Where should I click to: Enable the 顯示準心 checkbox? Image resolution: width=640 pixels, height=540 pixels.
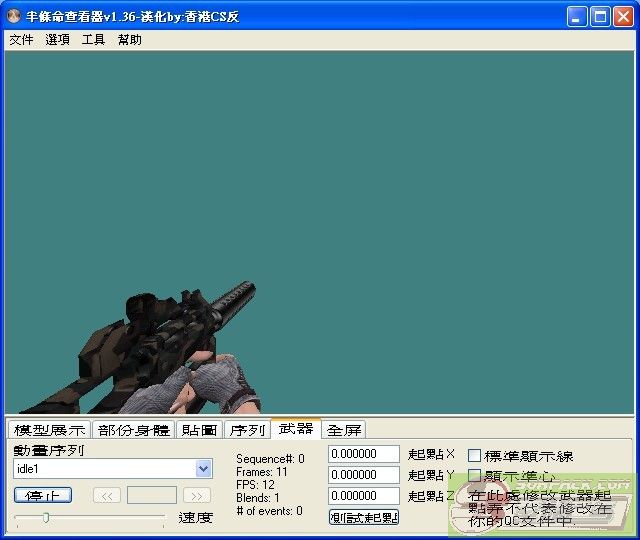474,476
